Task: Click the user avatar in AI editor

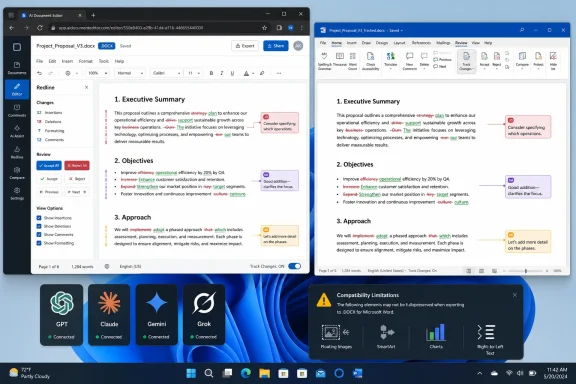Action: click(298, 46)
